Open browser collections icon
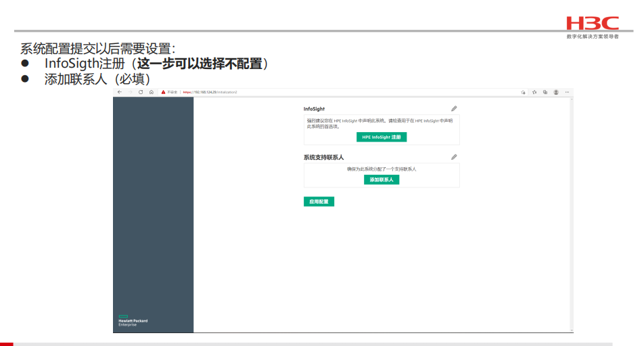This screenshot has height=346, width=644. [545, 92]
